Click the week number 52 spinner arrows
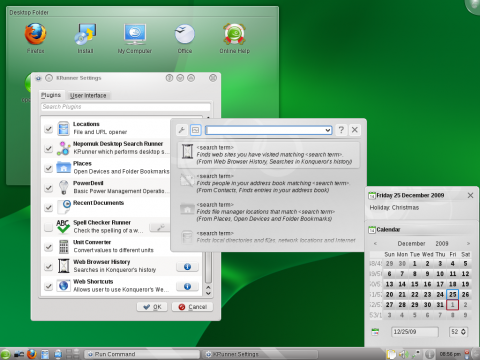Screen dimensions: 480x360 coord(463,332)
